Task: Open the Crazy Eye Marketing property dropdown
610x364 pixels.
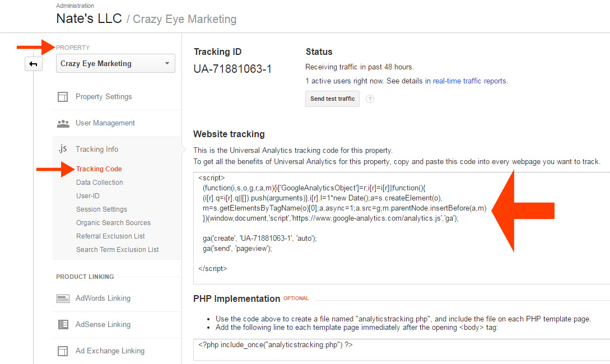Action: tap(115, 63)
